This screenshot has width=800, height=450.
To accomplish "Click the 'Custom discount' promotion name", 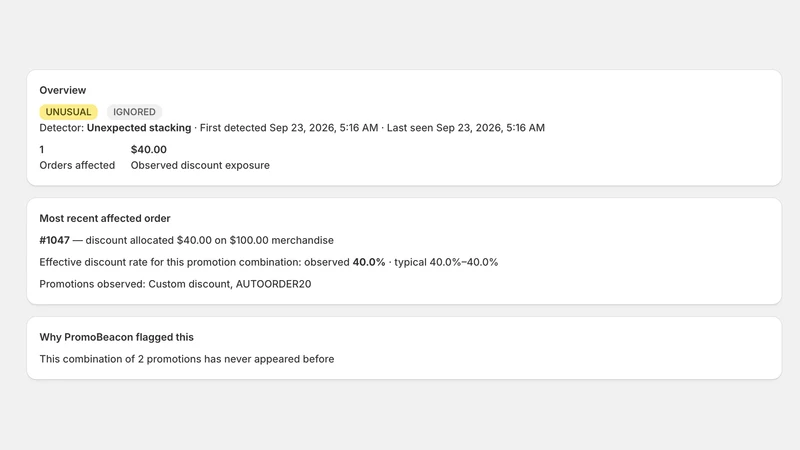I will point(189,284).
